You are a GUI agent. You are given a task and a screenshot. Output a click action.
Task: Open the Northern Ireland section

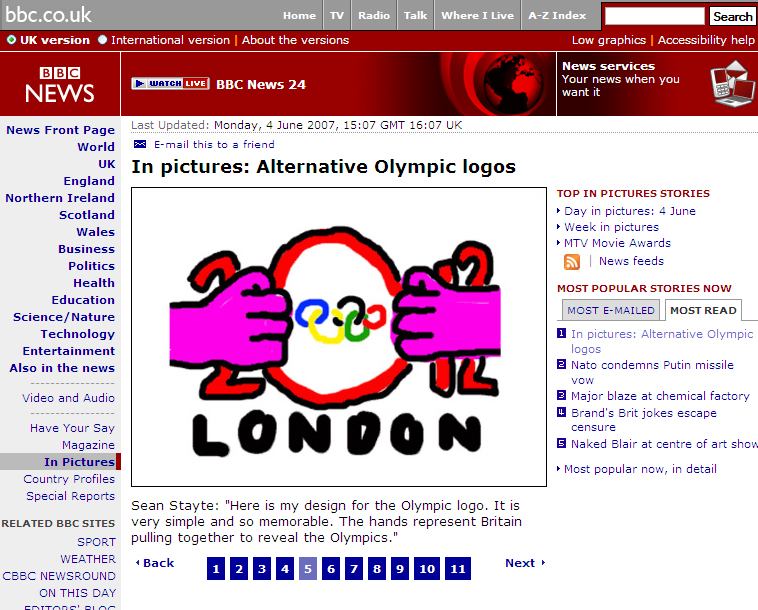pyautogui.click(x=60, y=198)
